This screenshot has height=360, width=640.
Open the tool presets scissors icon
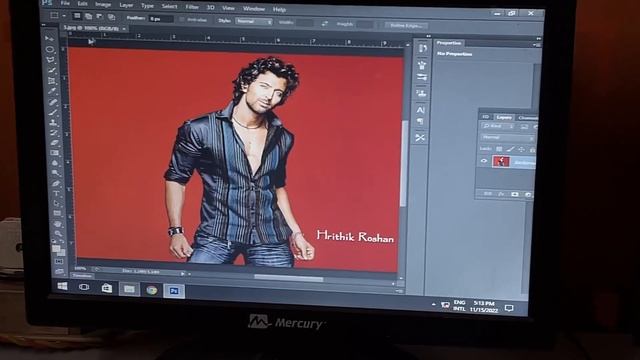pyautogui.click(x=420, y=138)
